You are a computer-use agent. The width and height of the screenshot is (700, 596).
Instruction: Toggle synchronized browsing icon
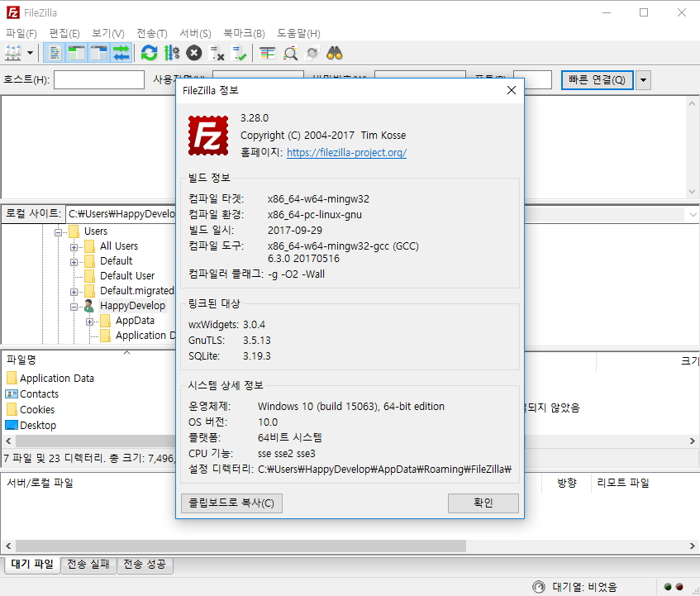312,53
